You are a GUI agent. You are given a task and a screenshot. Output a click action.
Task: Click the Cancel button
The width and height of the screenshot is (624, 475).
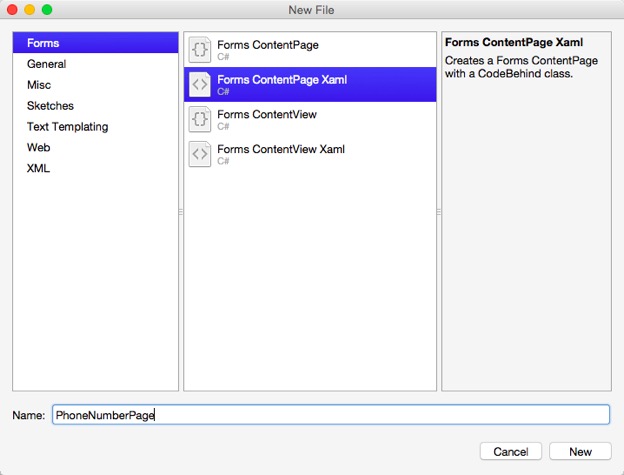click(x=511, y=452)
